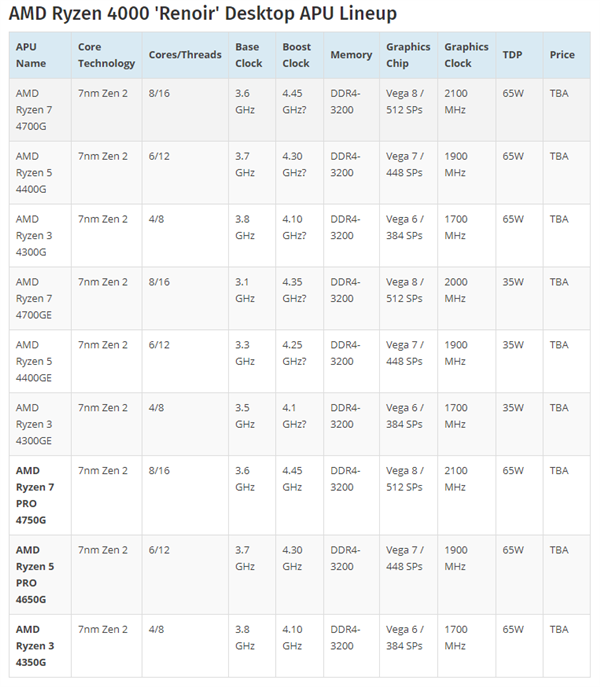Click the 'Graphics Clock' column header
This screenshot has width=600, height=687.
tap(466, 55)
